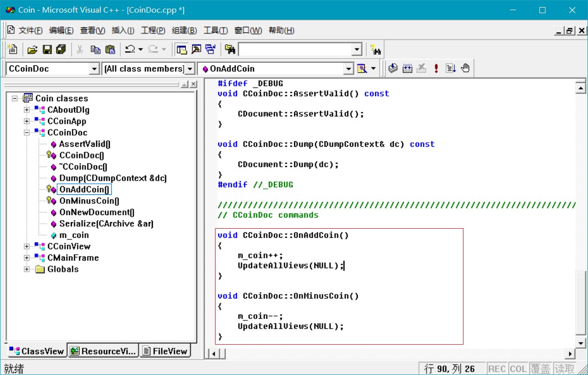Click the Find in Files icon

[230, 50]
